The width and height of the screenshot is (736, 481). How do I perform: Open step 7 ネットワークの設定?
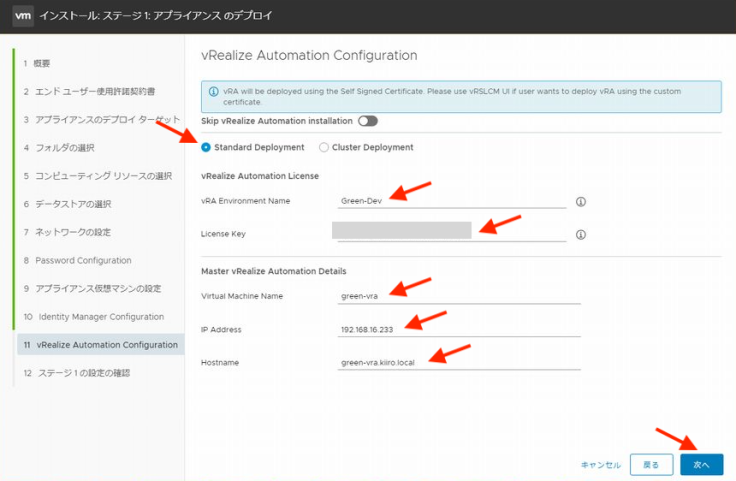click(67, 232)
